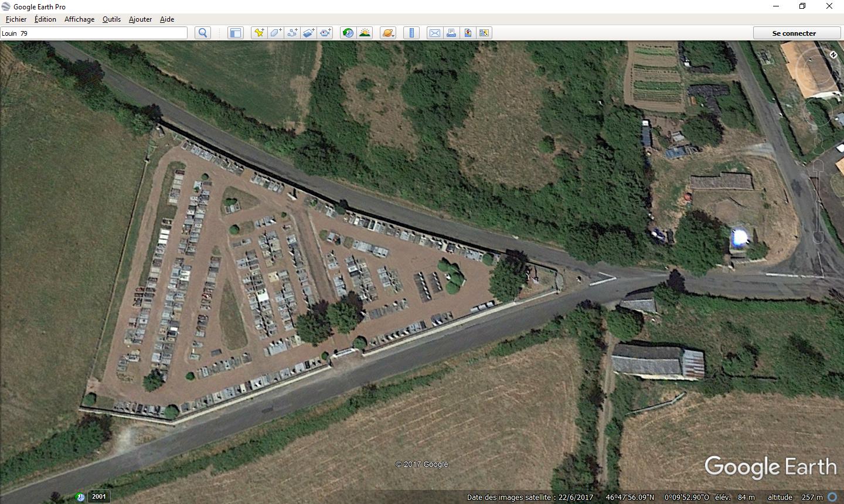Open the Affichage menu
Screen dimensions: 844x504
79,19
